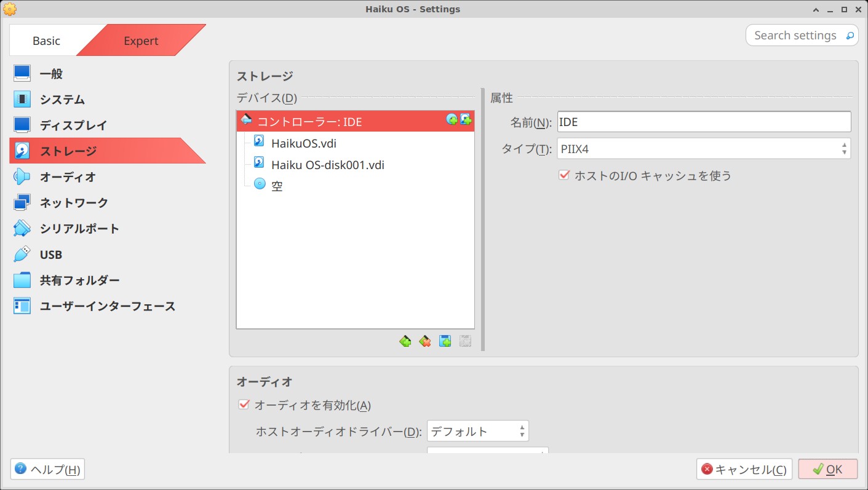Click the add controller icon below device list

click(405, 341)
